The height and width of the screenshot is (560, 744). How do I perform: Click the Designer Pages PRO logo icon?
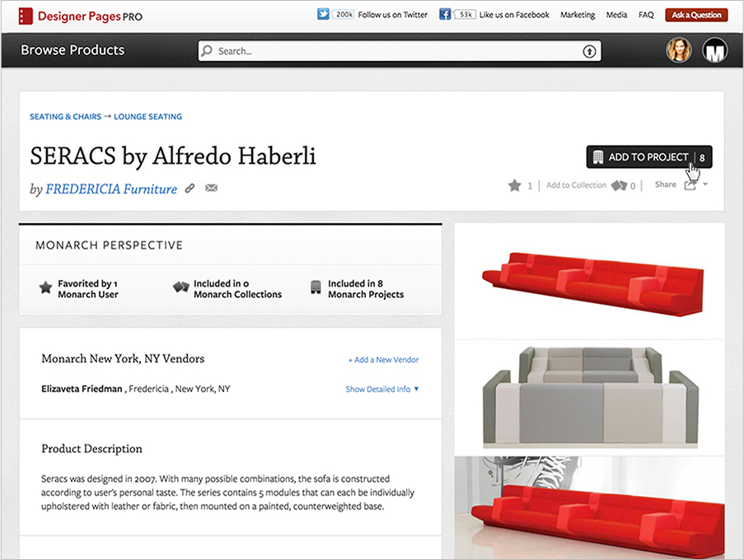click(x=26, y=16)
